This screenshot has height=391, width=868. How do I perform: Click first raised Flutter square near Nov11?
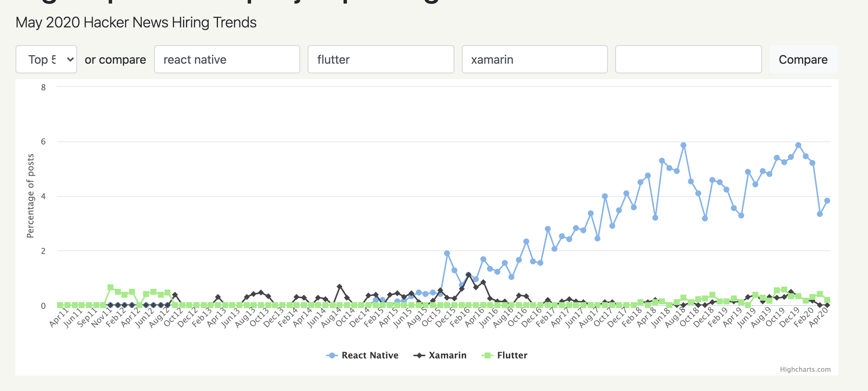coord(110,287)
